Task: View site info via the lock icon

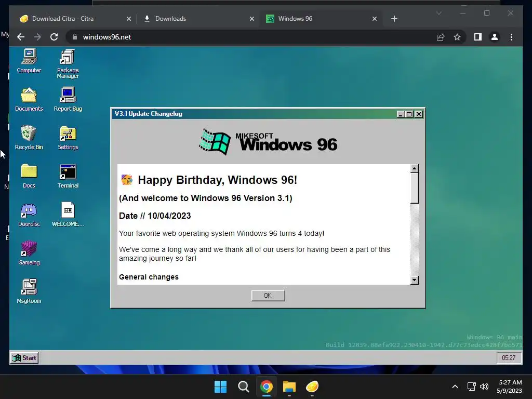Action: click(75, 37)
